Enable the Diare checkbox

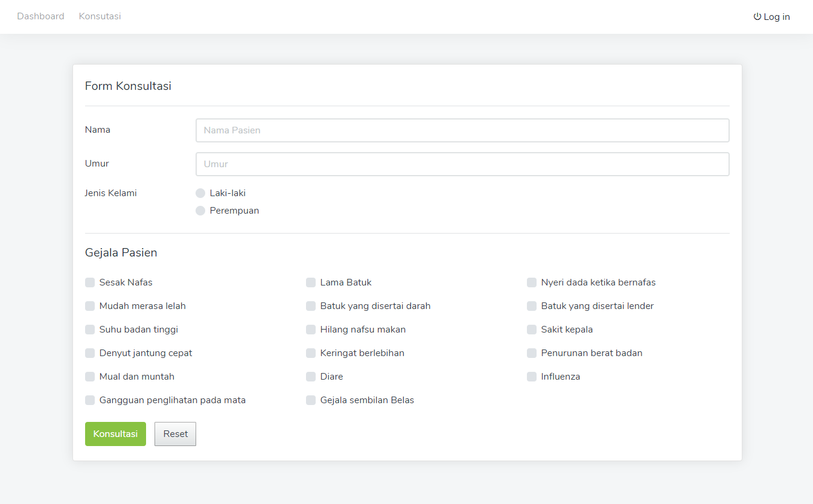pos(311,377)
